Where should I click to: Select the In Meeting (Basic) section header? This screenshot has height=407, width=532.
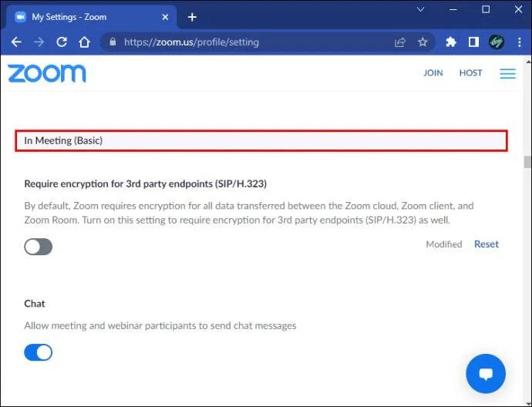coord(261,141)
